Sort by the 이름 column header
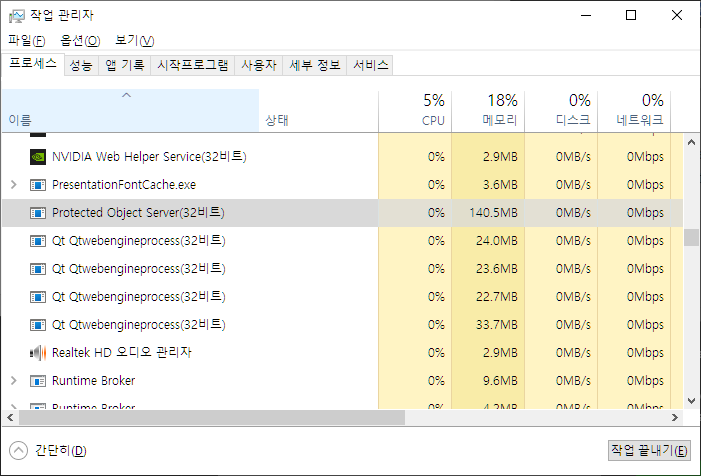Image resolution: width=701 pixels, height=476 pixels. click(x=130, y=110)
